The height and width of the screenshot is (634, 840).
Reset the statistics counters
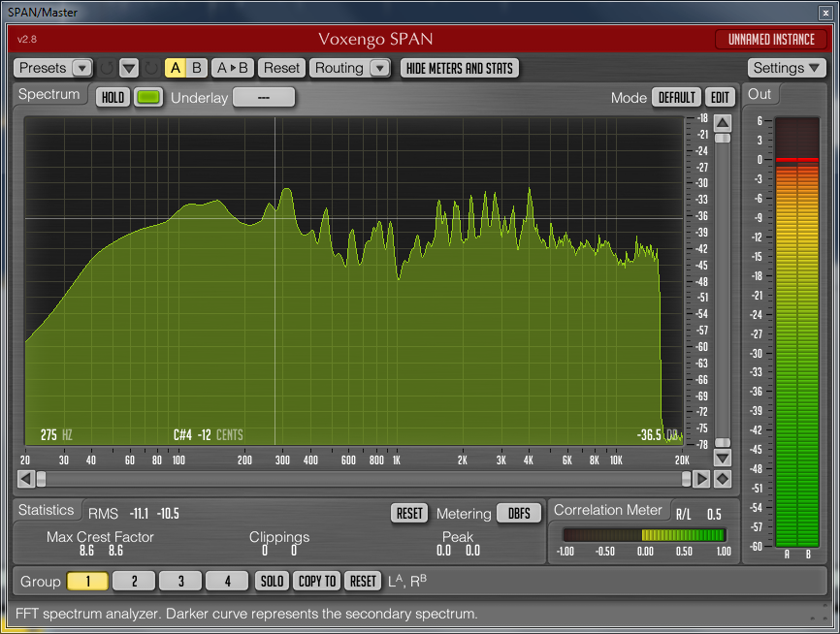click(409, 514)
